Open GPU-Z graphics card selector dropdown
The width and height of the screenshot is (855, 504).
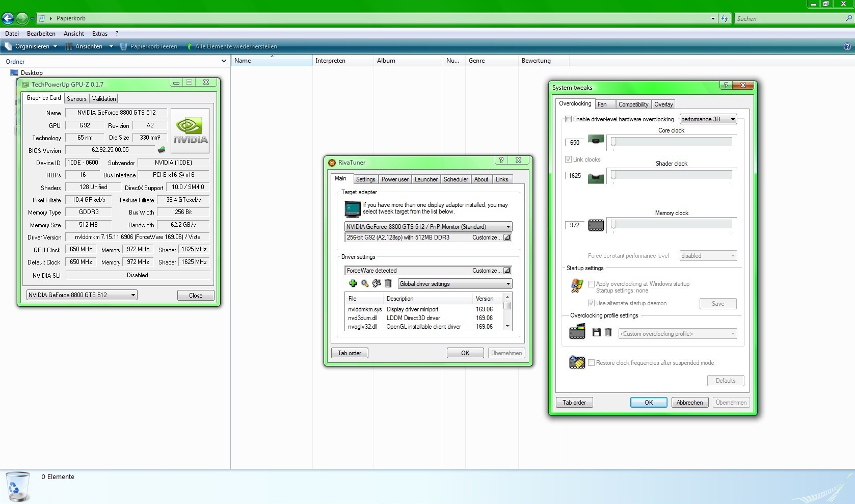[x=82, y=295]
